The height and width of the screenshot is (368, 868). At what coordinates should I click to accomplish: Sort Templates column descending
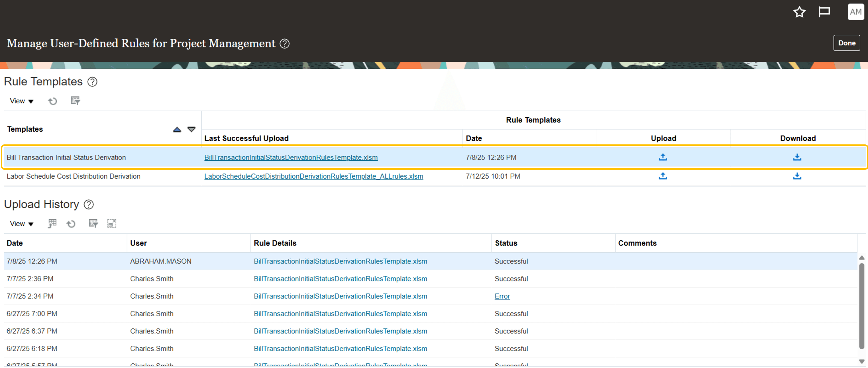pos(191,129)
